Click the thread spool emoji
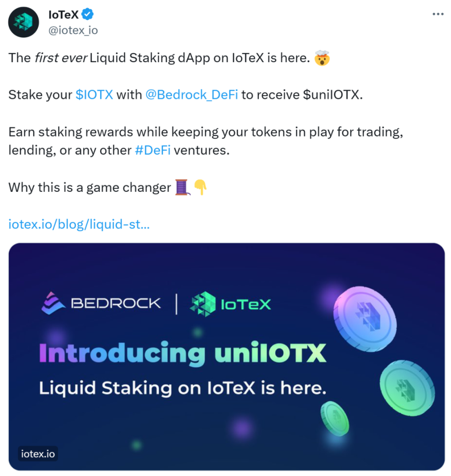Screen dimensions: 451x476 pos(183,187)
